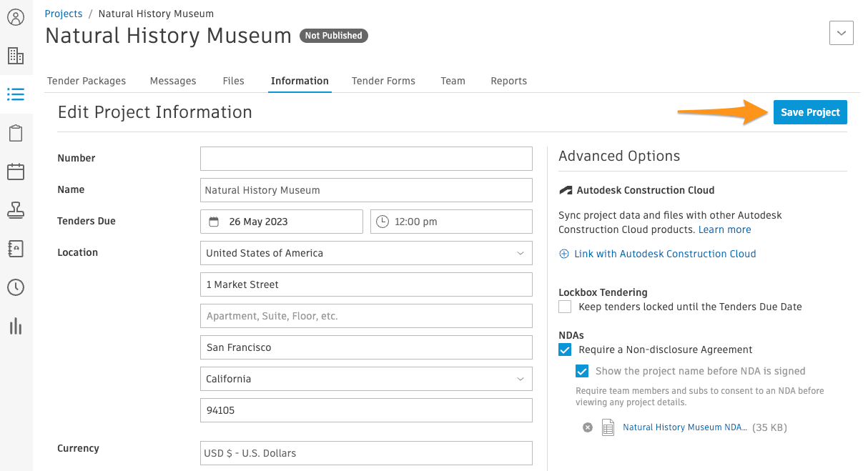868x471 pixels.
Task: Click the Save Project button
Action: click(810, 112)
